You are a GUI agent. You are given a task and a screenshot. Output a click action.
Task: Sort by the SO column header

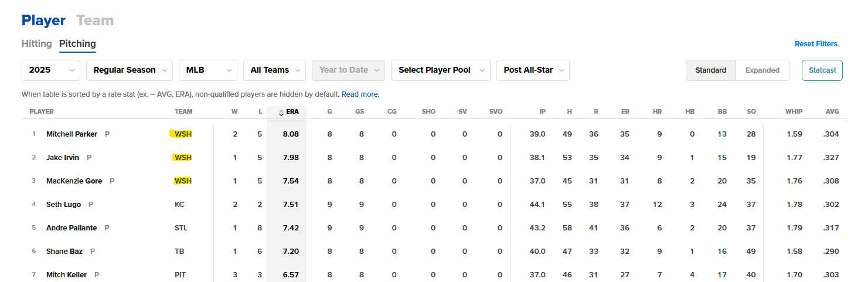click(751, 111)
